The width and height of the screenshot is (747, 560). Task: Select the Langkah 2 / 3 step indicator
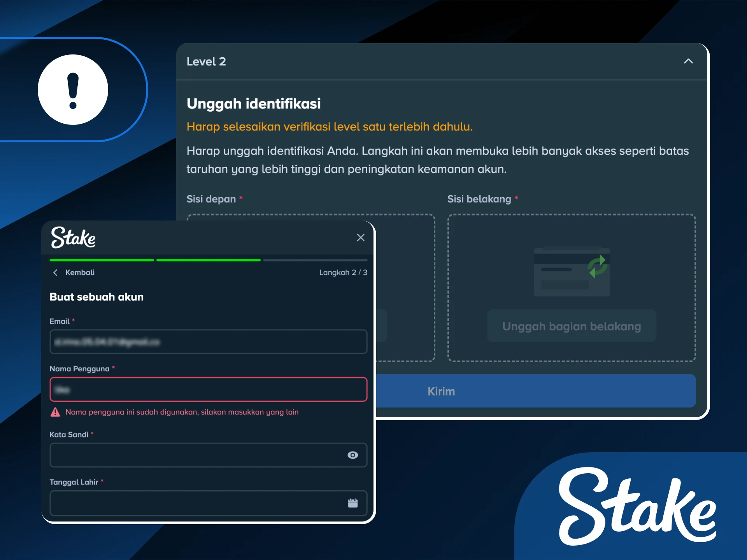coord(343,272)
